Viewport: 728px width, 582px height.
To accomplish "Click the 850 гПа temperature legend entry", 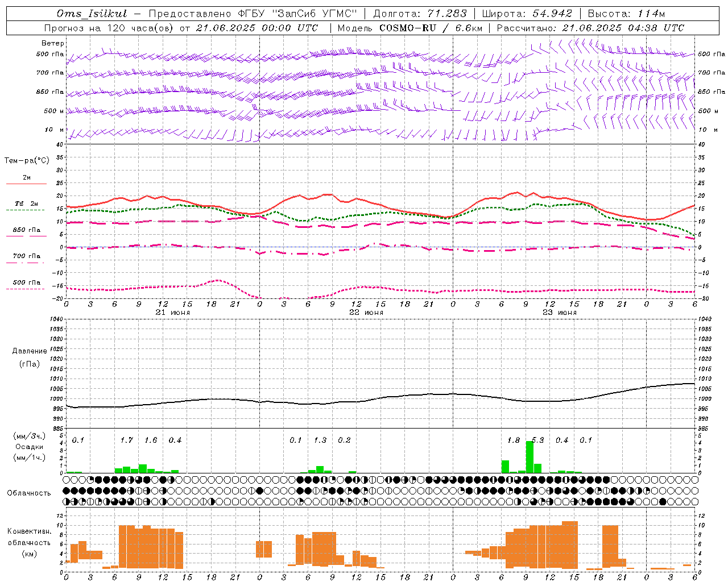I will tap(27, 230).
